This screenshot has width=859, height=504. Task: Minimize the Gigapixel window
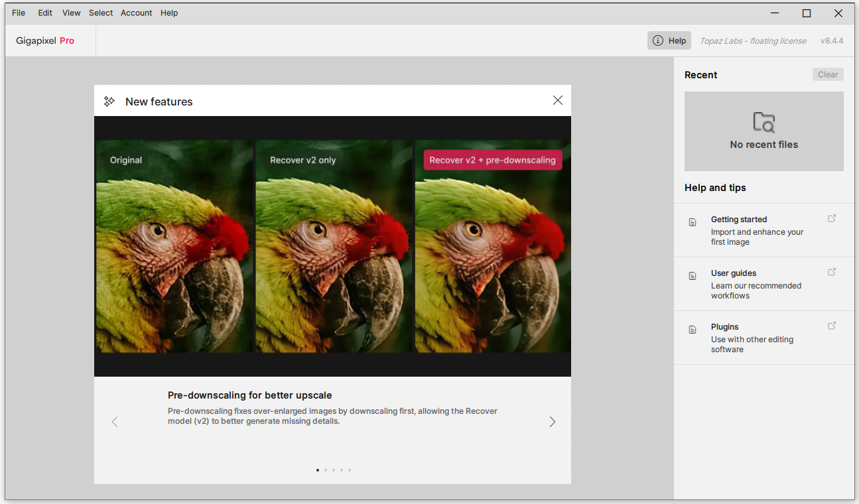[775, 13]
